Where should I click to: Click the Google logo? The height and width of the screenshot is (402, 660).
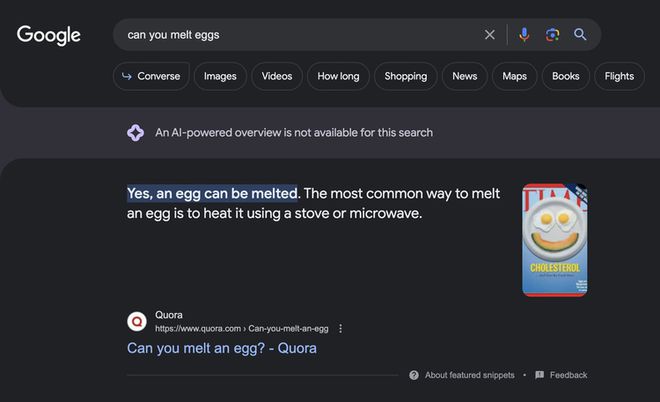49,35
